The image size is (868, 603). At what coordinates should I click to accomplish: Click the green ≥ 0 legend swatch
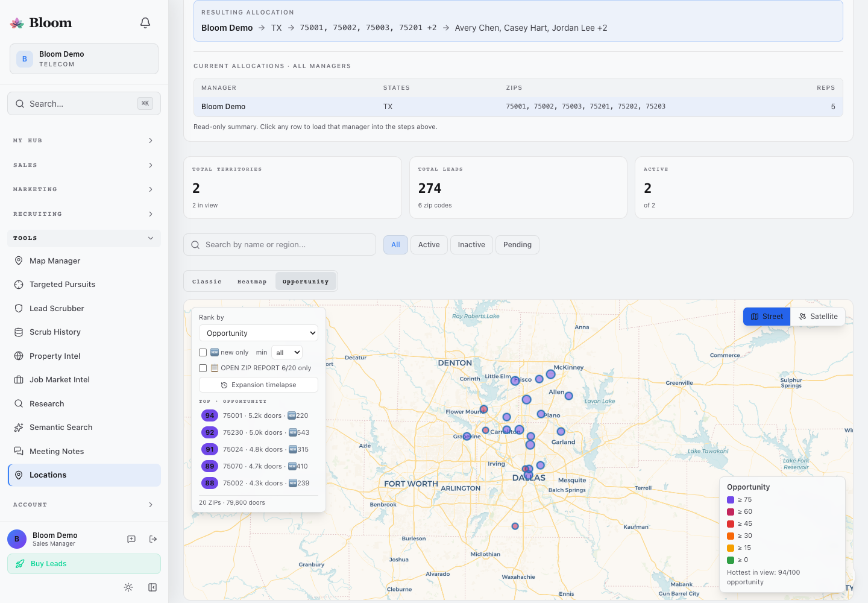(731, 560)
